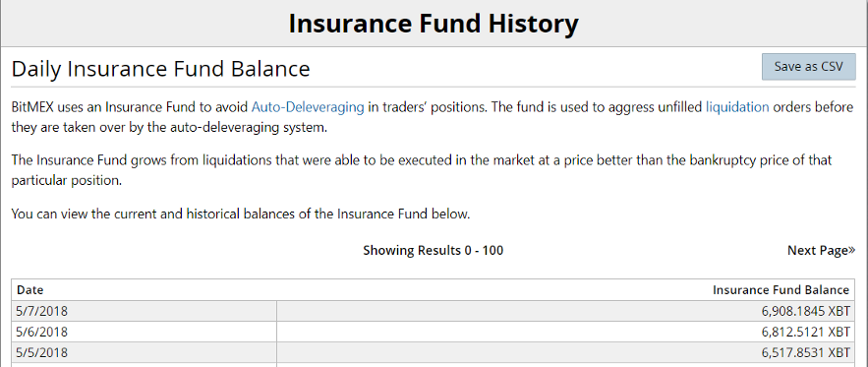Click the Date column header

click(x=30, y=290)
